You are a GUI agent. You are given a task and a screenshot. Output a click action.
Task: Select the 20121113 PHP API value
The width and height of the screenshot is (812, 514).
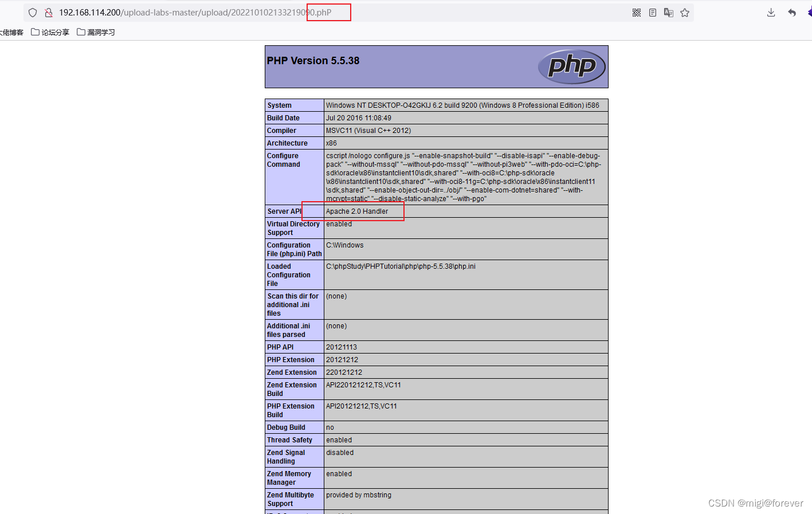coord(342,347)
